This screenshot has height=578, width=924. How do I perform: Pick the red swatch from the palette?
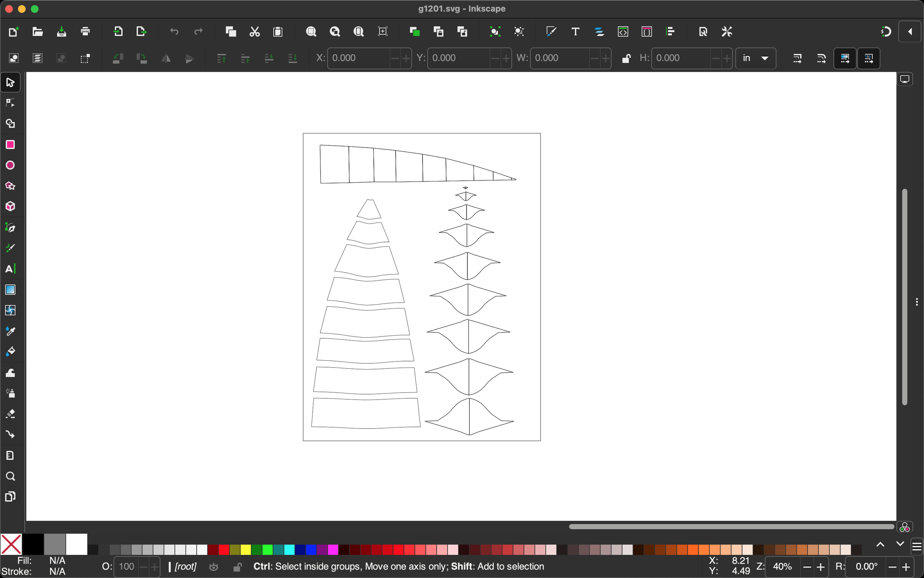pyautogui.click(x=223, y=550)
